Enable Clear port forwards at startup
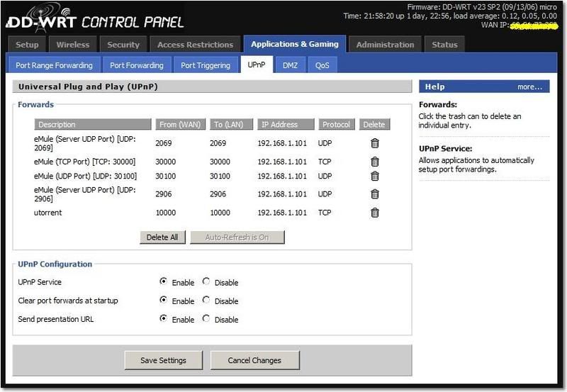 164,300
